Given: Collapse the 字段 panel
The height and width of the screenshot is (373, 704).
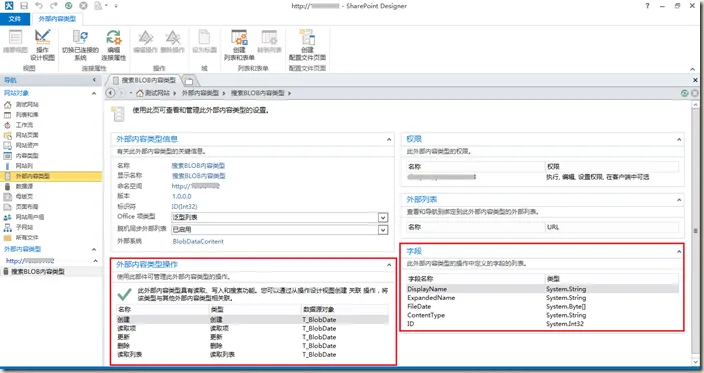Looking at the screenshot, I should [x=679, y=252].
